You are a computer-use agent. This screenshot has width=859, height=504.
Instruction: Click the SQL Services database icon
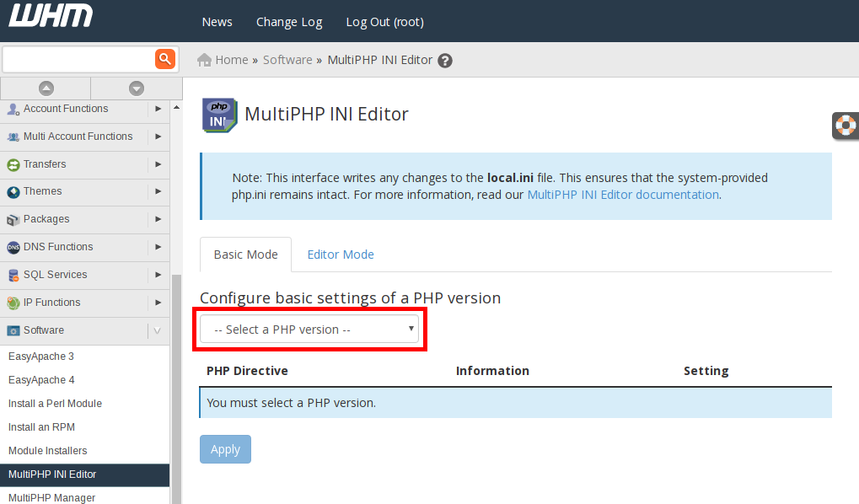(13, 275)
